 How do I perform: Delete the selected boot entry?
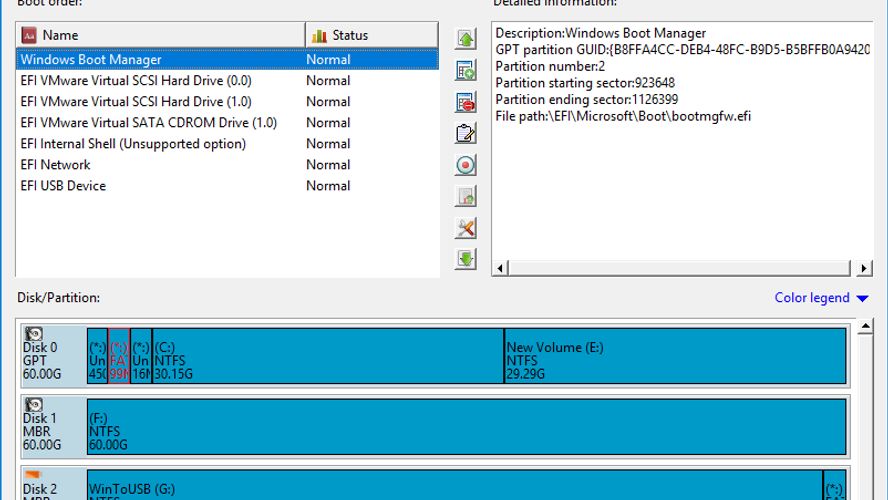pos(466,102)
